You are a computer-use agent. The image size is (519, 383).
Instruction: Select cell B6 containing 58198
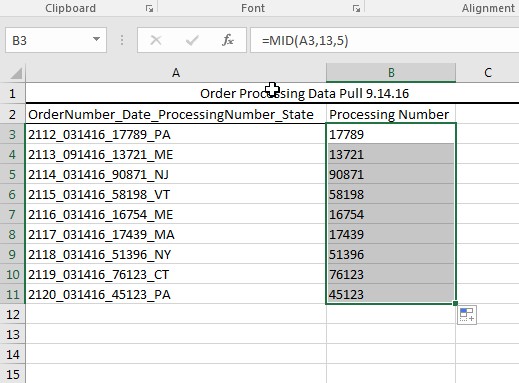point(391,194)
